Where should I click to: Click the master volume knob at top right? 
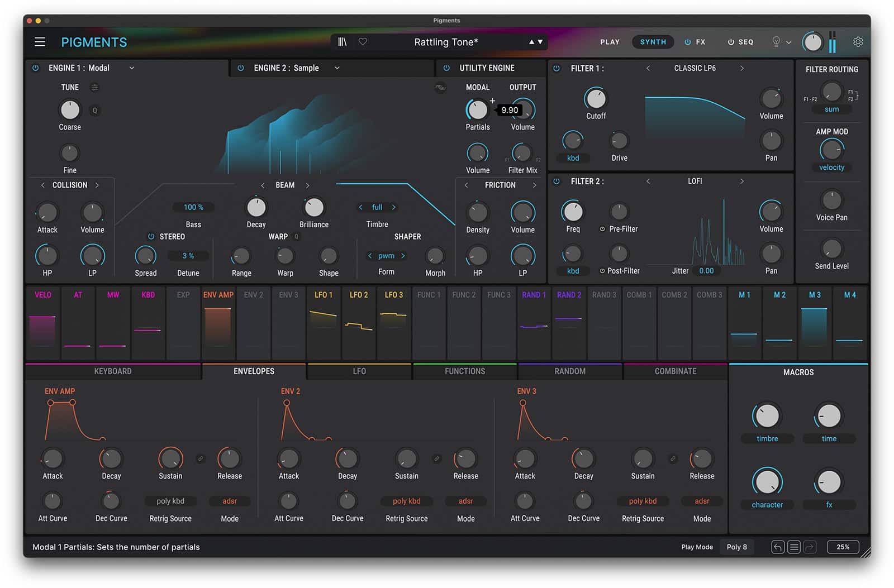(x=812, y=42)
